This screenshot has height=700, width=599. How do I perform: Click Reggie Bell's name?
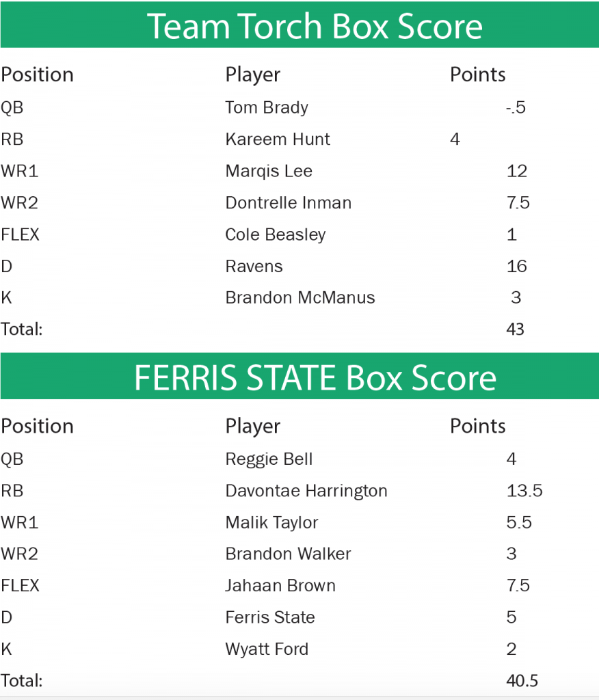coord(269,459)
